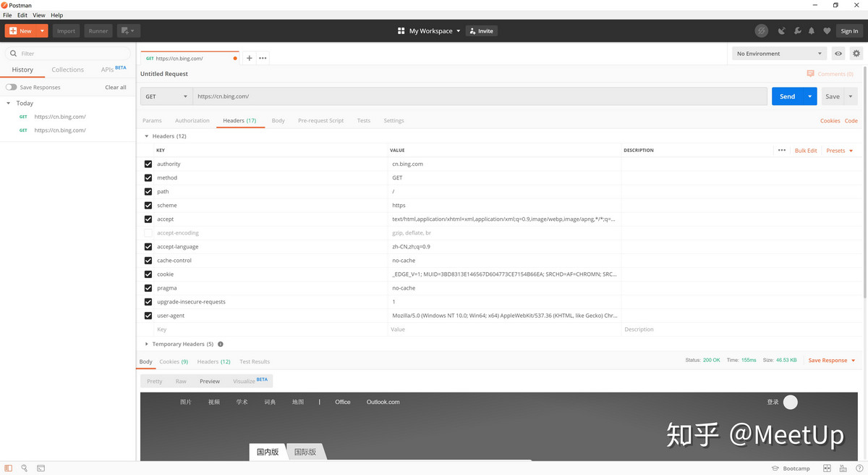Click the environment quick look eye icon

tap(838, 53)
